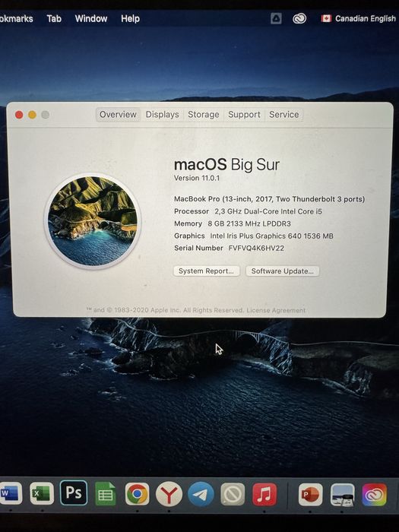Launch Microsoft Excel in the Dock
Screen dimensions: 399x532
(x=42, y=493)
